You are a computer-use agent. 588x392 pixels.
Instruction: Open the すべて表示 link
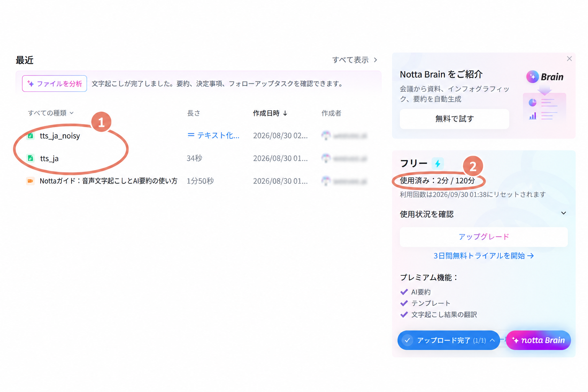[x=354, y=60]
